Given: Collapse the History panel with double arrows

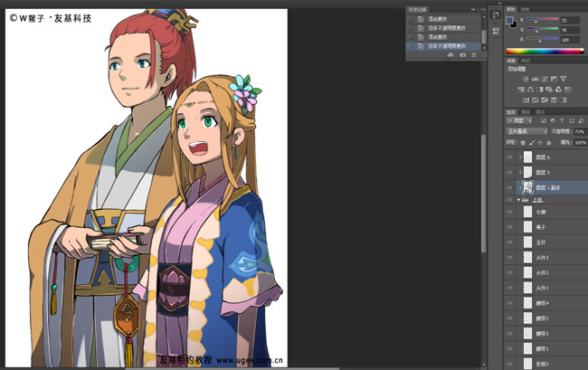Looking at the screenshot, I should (x=473, y=9).
